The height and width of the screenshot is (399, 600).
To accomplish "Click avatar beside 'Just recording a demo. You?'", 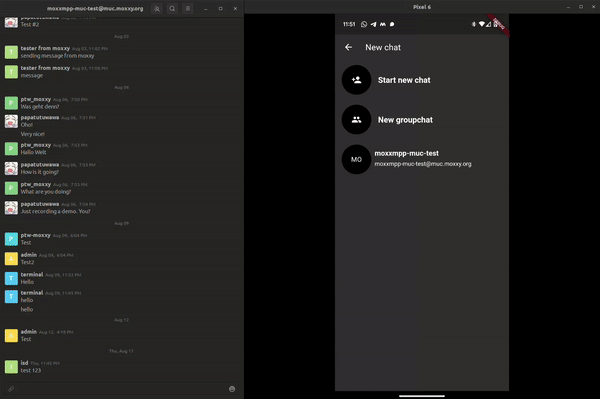I will [x=11, y=208].
